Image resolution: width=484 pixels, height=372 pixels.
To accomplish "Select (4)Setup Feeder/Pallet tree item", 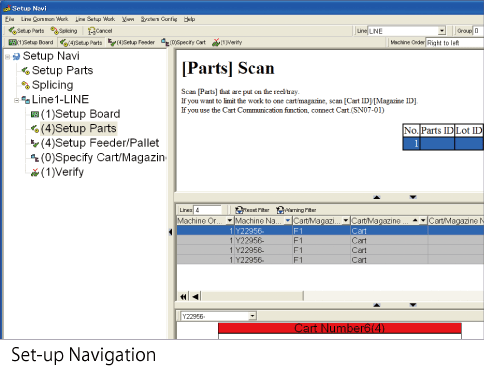I will (x=100, y=143).
